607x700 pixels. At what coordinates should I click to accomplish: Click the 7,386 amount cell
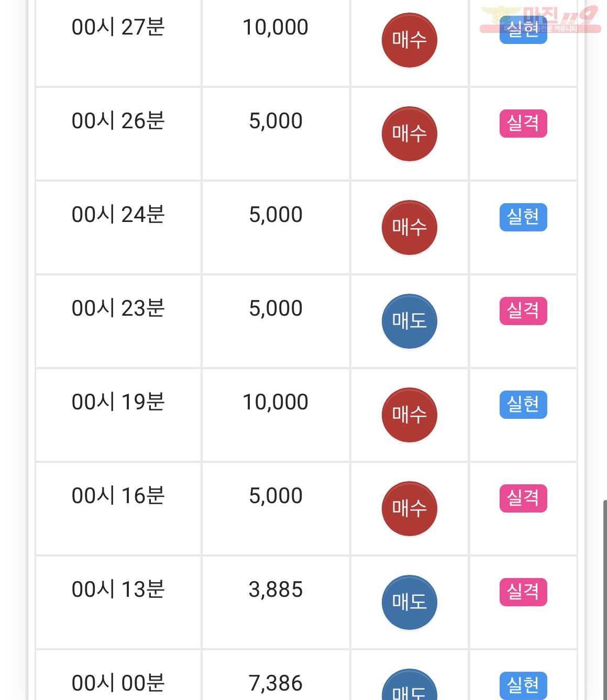tap(276, 675)
